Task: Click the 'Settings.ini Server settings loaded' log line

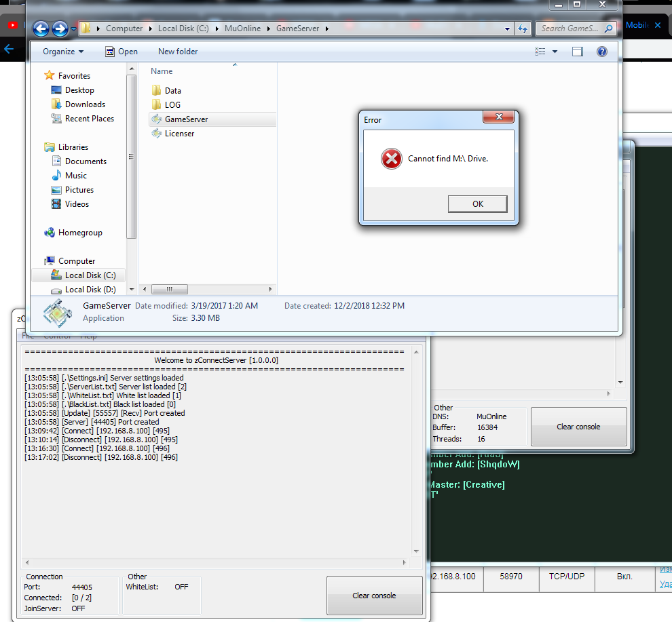Action: (104, 378)
